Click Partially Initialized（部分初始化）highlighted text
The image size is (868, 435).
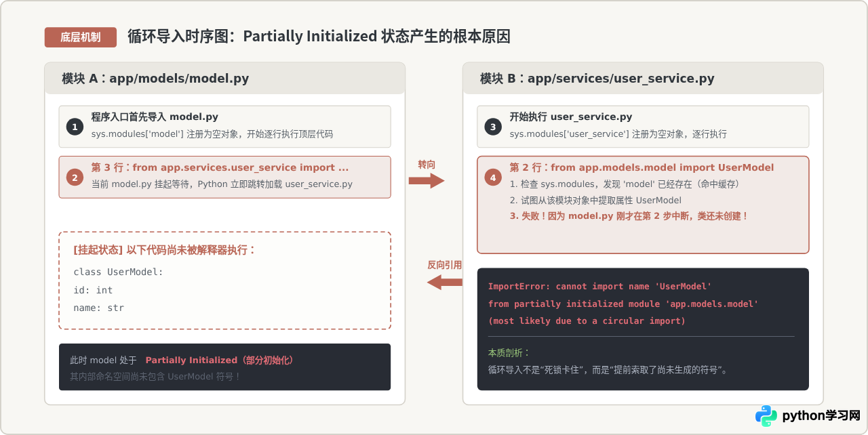pos(219,360)
